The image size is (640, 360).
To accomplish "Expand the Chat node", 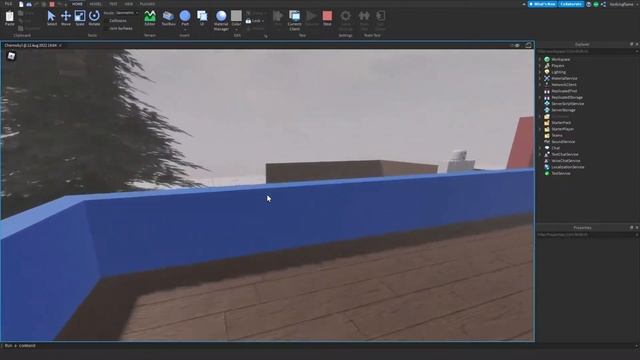I will [540, 148].
